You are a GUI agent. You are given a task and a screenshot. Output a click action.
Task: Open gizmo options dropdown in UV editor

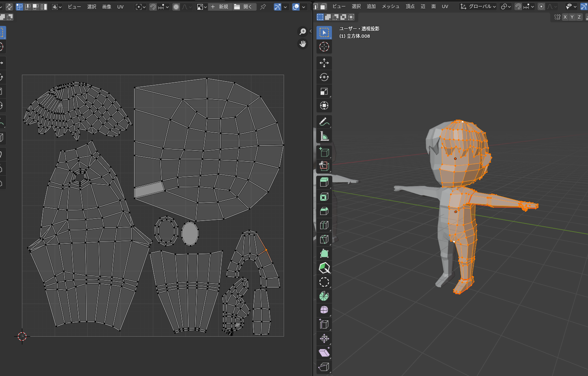click(x=285, y=7)
